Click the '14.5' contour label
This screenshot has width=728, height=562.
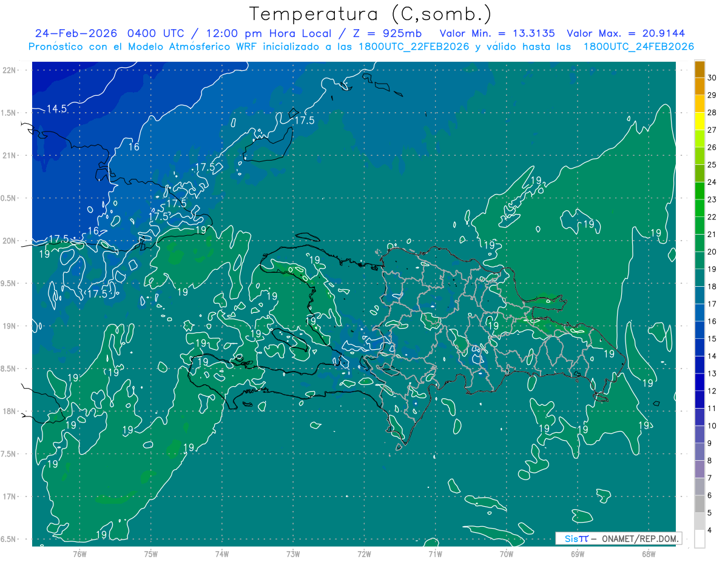[56, 109]
